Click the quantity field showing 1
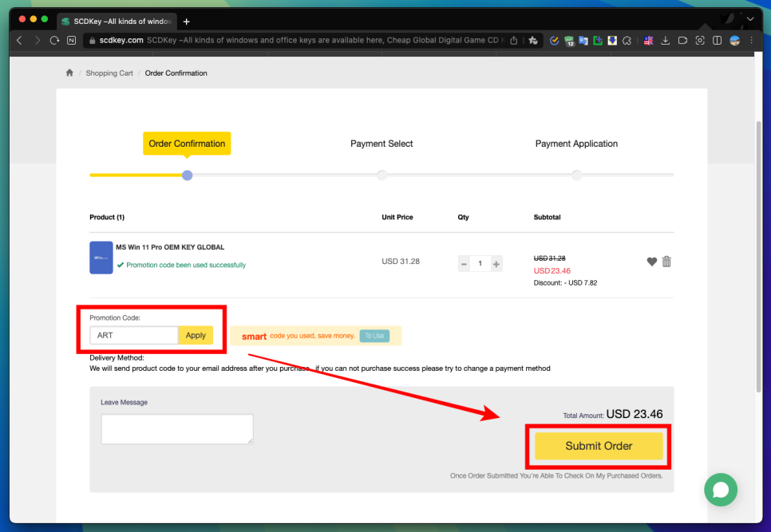Viewport: 771px width, 532px height. click(x=480, y=264)
